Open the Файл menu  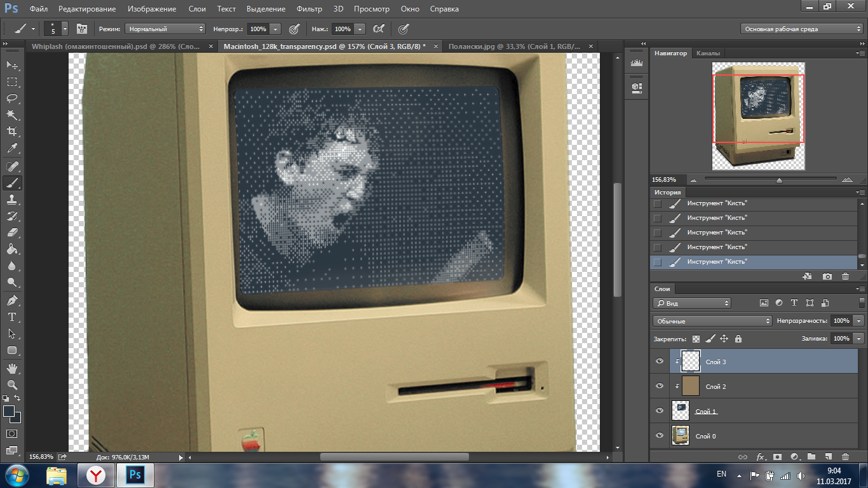coord(39,9)
